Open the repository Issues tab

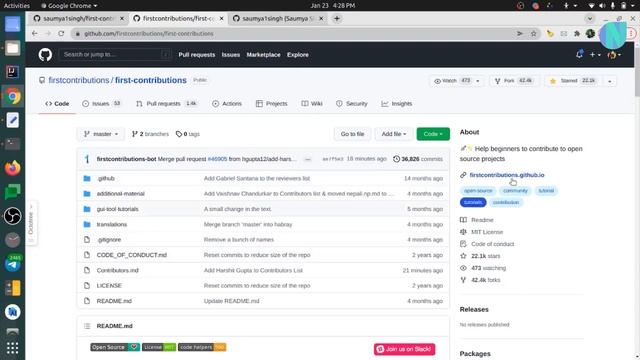click(x=102, y=104)
